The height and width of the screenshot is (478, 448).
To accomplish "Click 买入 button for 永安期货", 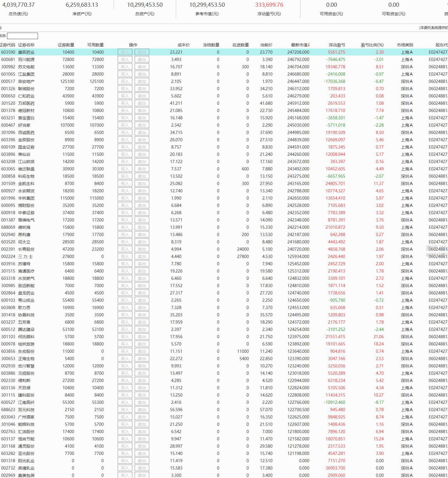I will point(125,191).
